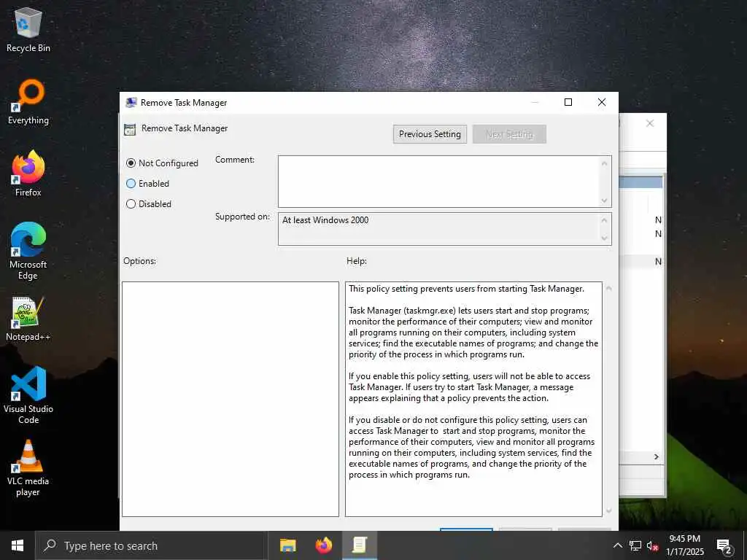747x560 pixels.
Task: Click the empty Options pane
Action: (231, 399)
